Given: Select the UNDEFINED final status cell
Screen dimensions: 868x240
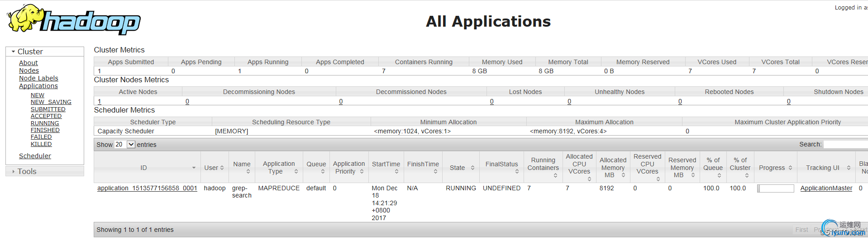Looking at the screenshot, I should click(x=501, y=188).
